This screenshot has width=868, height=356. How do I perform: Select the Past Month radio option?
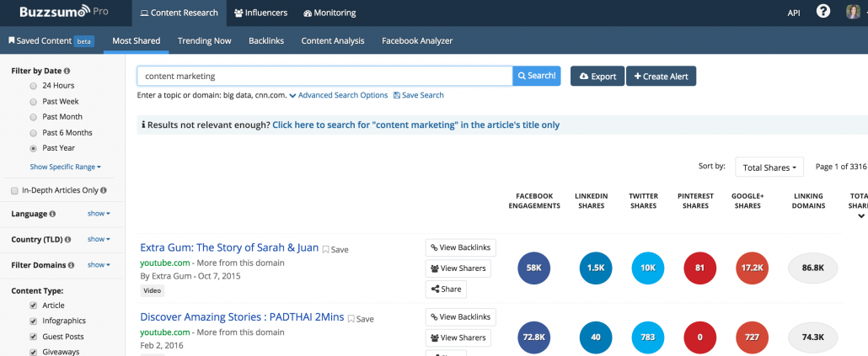33,117
